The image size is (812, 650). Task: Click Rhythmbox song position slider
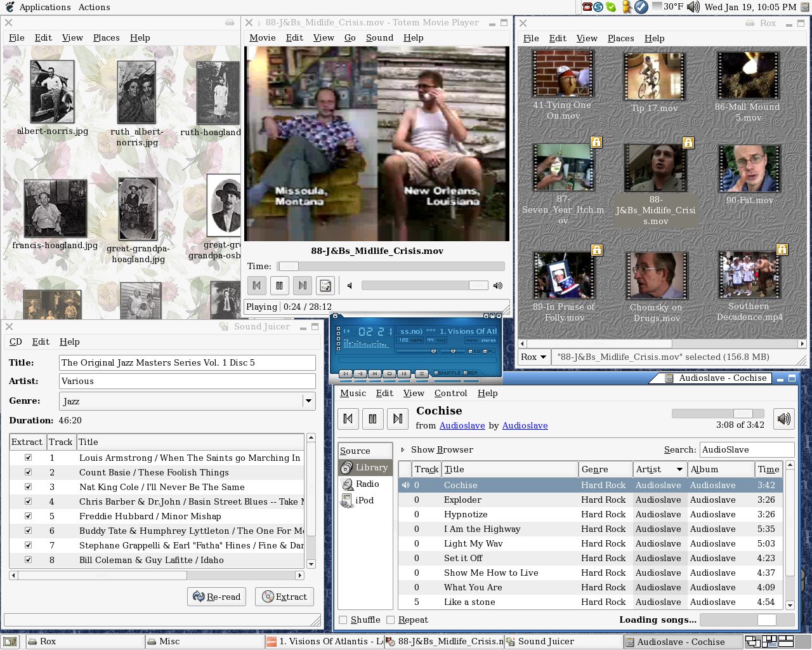(x=717, y=413)
